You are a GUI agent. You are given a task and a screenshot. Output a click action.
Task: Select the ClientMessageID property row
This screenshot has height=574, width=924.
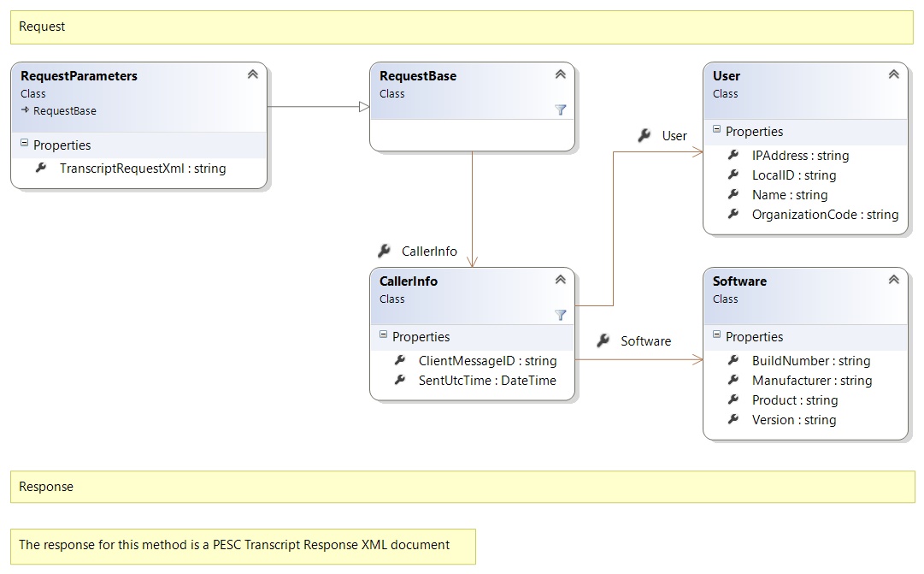click(486, 361)
